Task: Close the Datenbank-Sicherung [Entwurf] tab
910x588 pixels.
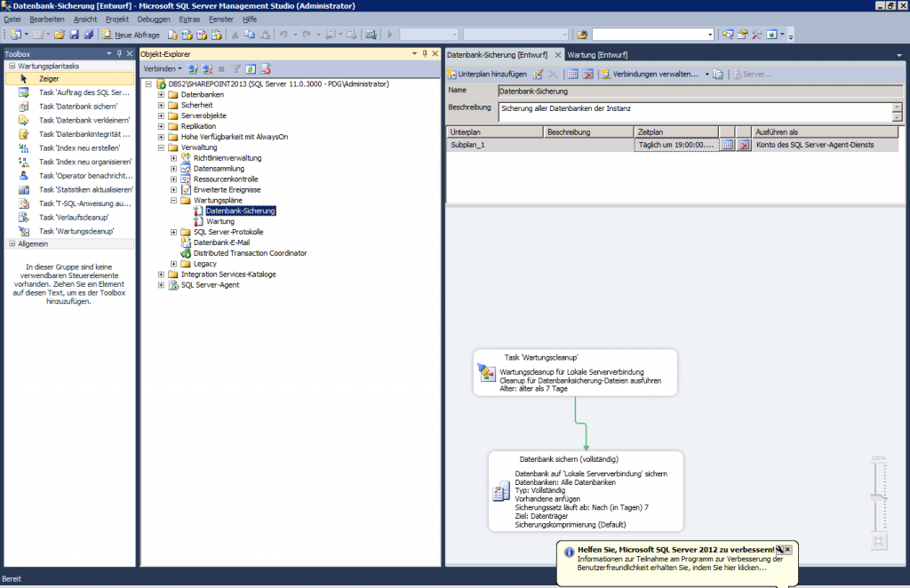Action: pyautogui.click(x=558, y=54)
